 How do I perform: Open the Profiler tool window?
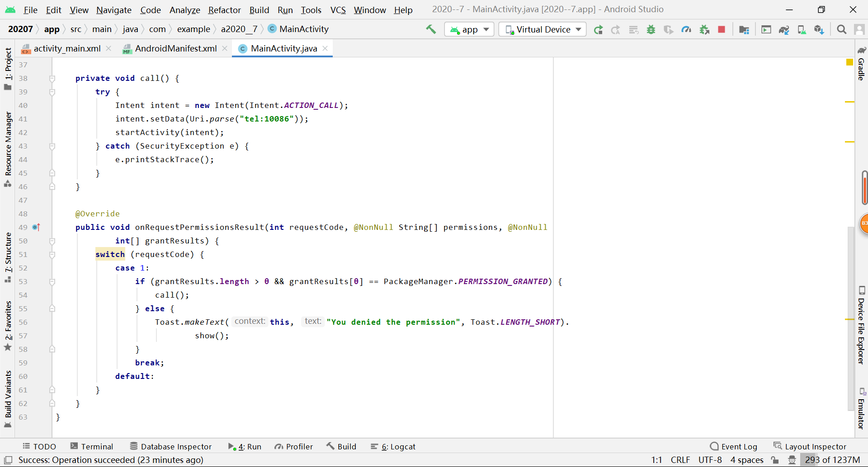pyautogui.click(x=293, y=446)
